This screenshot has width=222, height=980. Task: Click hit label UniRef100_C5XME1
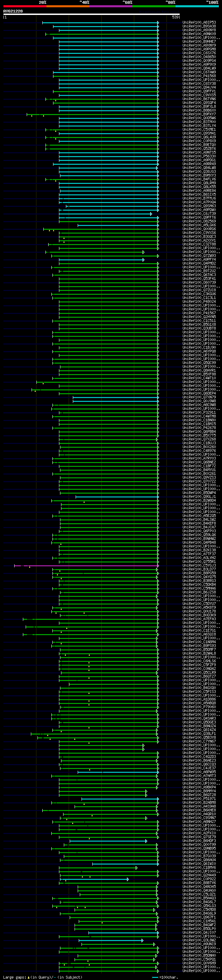pyautogui.click(x=199, y=129)
